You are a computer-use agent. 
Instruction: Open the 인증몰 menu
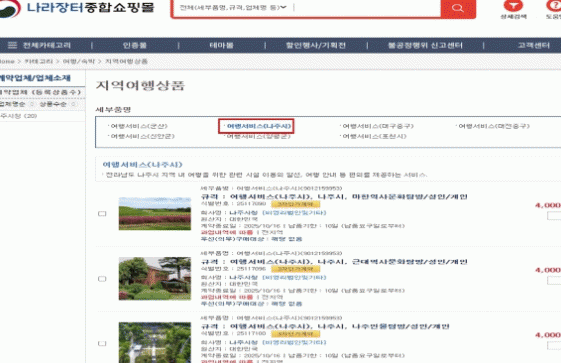pos(135,45)
